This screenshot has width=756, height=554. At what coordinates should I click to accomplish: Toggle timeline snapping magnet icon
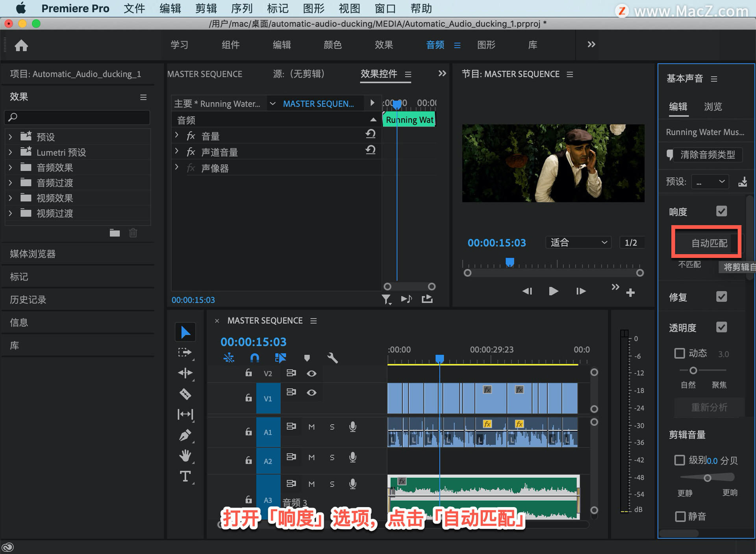click(x=255, y=358)
